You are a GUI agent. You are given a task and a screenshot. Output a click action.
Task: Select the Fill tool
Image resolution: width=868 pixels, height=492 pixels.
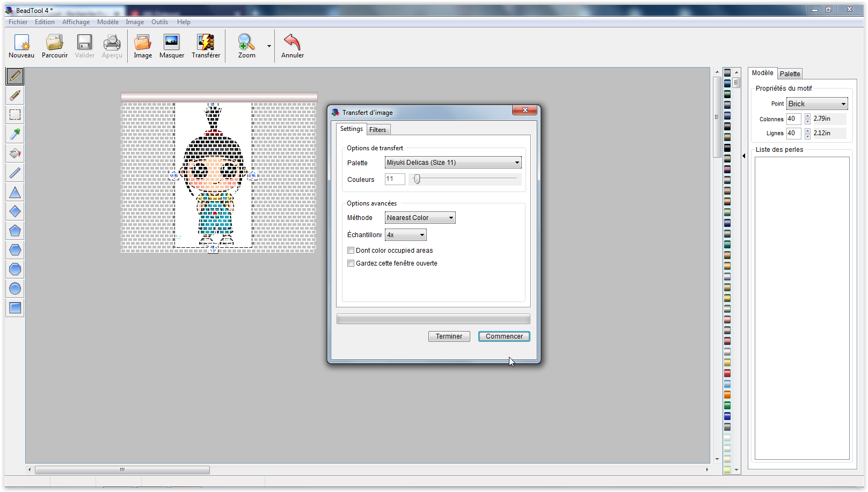(14, 153)
